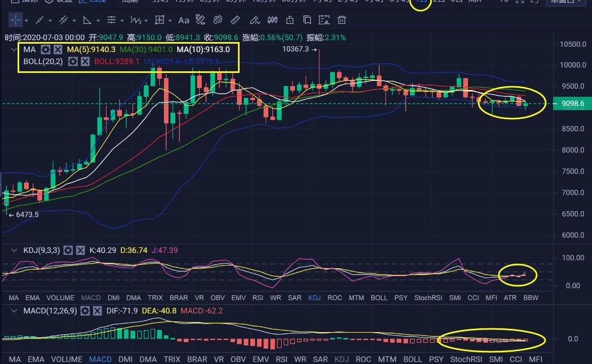Open MA indicator settings gear
The width and height of the screenshot is (592, 364).
(x=46, y=49)
